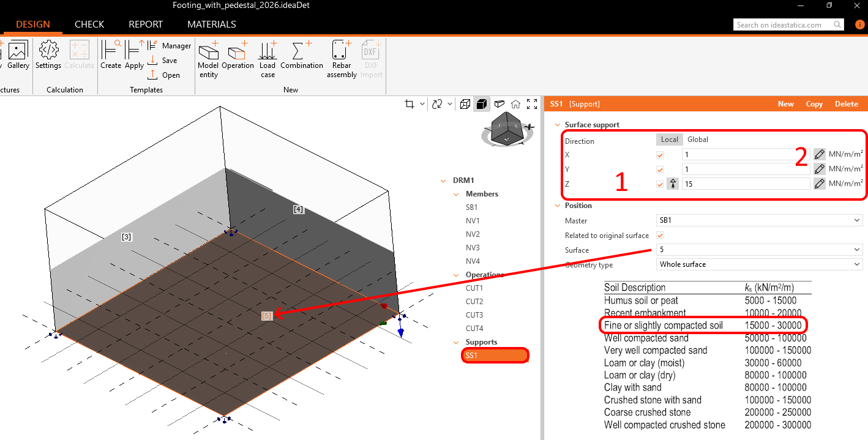The width and height of the screenshot is (868, 440).
Task: Collapse the Surface support section
Action: click(557, 125)
